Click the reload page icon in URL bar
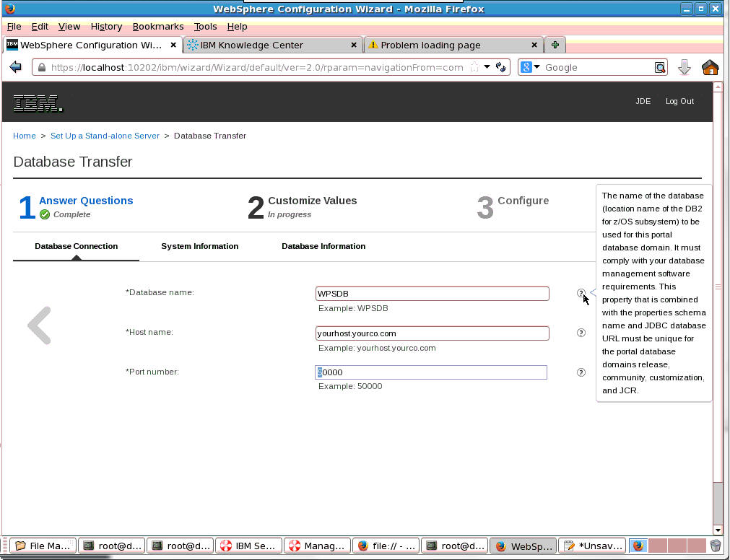This screenshot has height=560, width=730. coord(500,67)
